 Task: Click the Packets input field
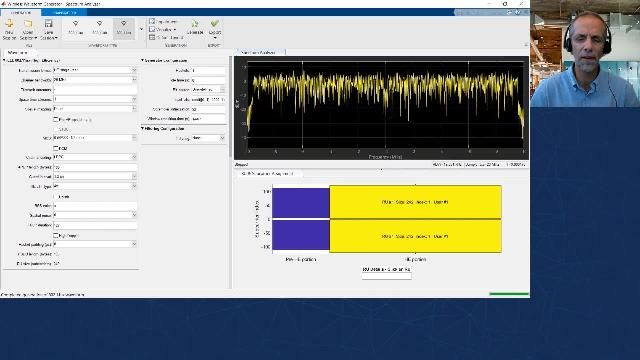coord(208,70)
